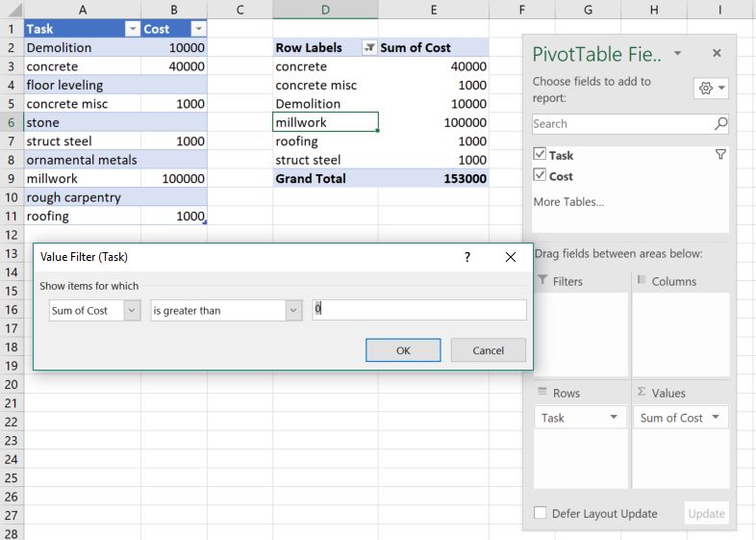Open Sum of Cost dropdown in Values area

(716, 417)
